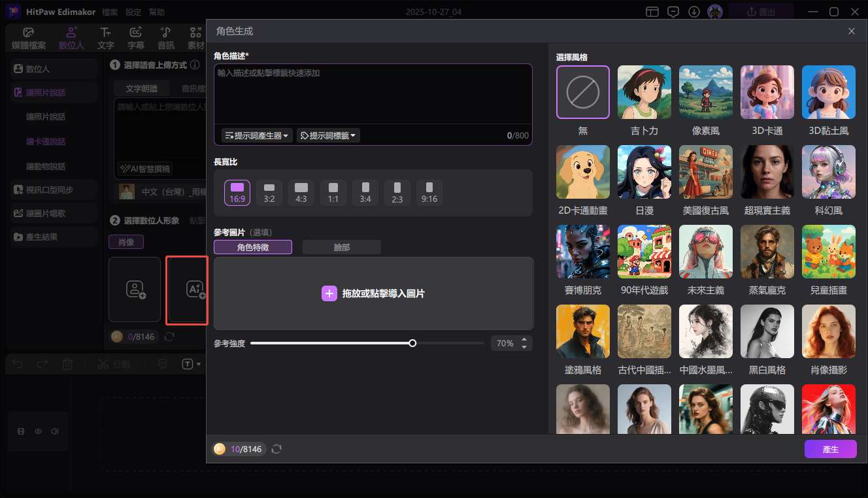Select the 1:1 aspect ratio
The width and height of the screenshot is (868, 498).
[x=333, y=192]
